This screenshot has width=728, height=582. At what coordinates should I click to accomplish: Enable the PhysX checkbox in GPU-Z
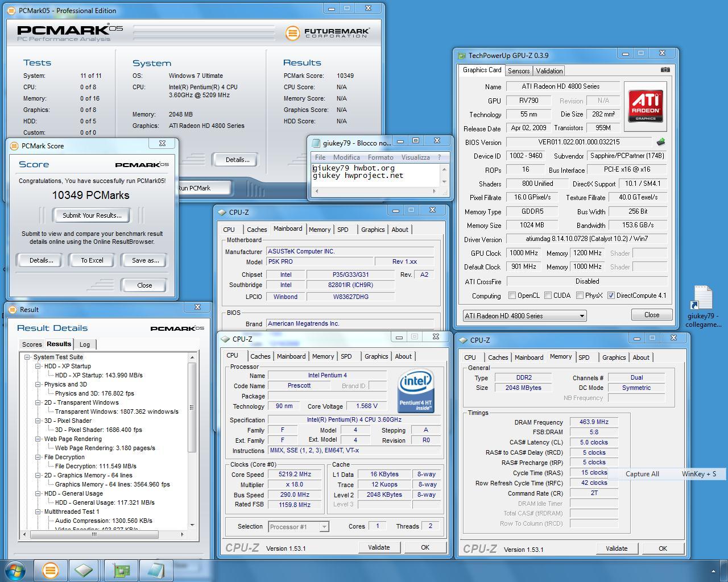[580, 296]
